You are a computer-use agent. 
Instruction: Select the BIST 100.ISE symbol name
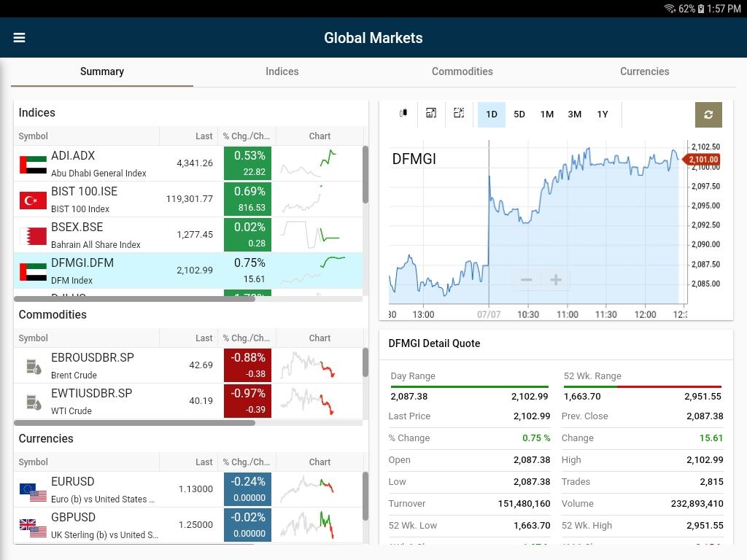(85, 192)
